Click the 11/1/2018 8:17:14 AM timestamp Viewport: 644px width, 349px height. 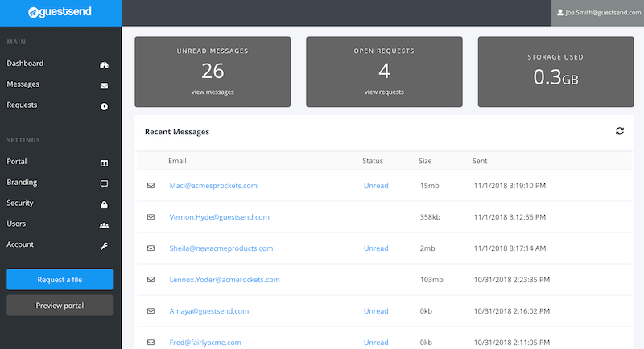(510, 248)
